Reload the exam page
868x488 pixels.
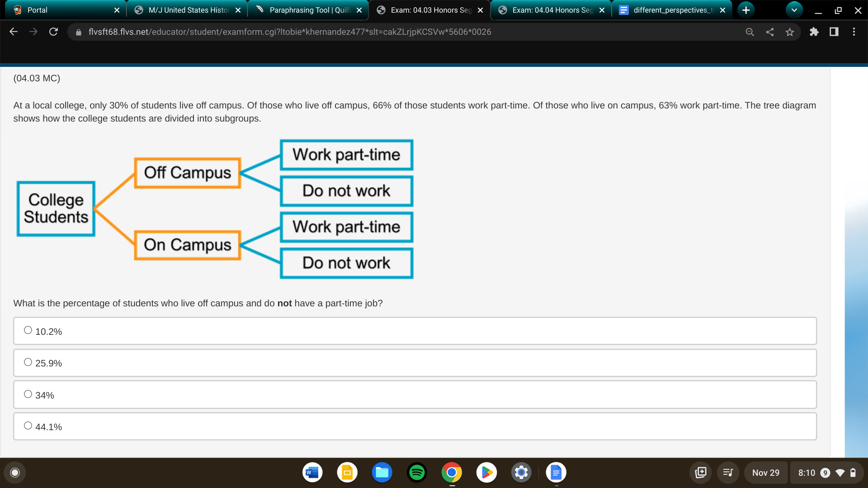[x=53, y=32]
